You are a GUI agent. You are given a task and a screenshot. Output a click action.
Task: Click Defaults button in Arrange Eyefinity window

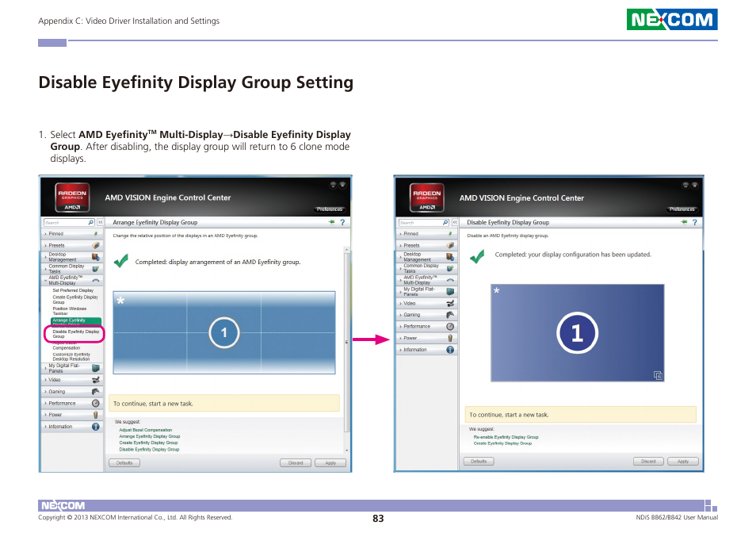pyautogui.click(x=124, y=462)
